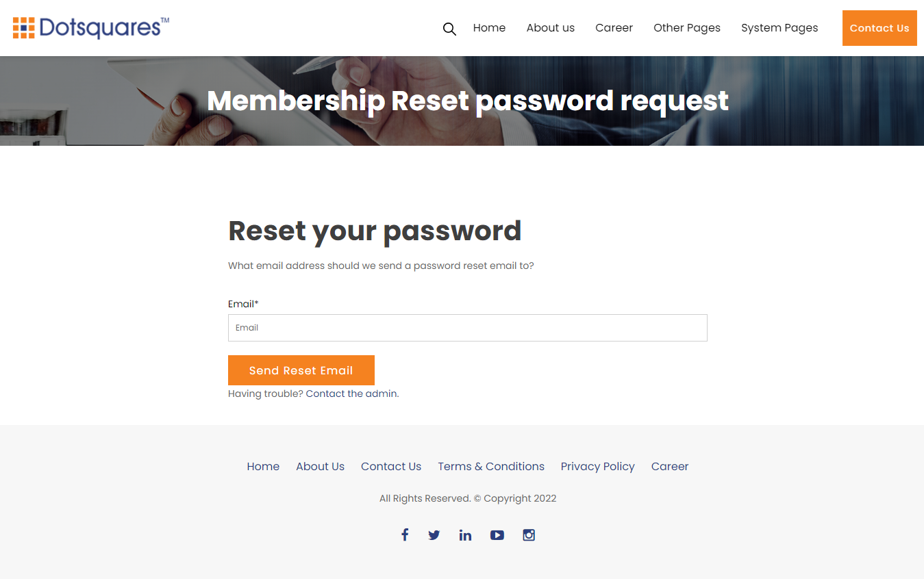Expand the System Pages menu
This screenshot has width=924, height=579.
(x=779, y=28)
